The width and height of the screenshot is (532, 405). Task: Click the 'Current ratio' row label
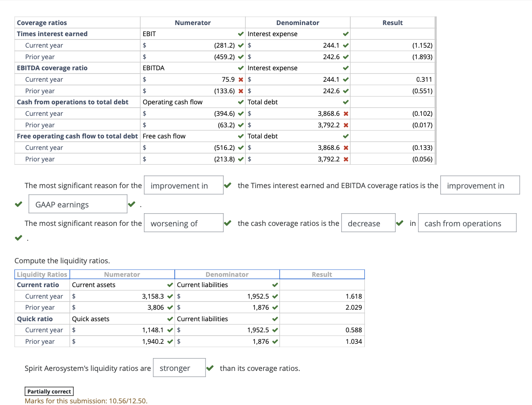pos(38,285)
